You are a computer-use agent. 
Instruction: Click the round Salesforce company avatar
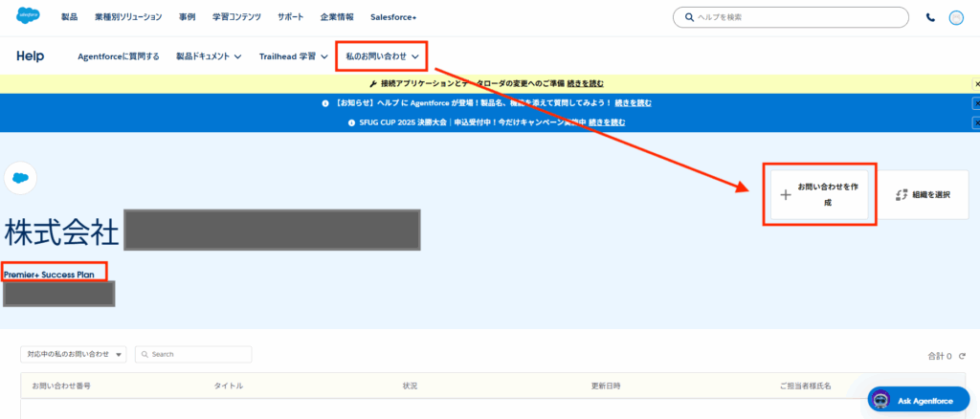point(20,178)
